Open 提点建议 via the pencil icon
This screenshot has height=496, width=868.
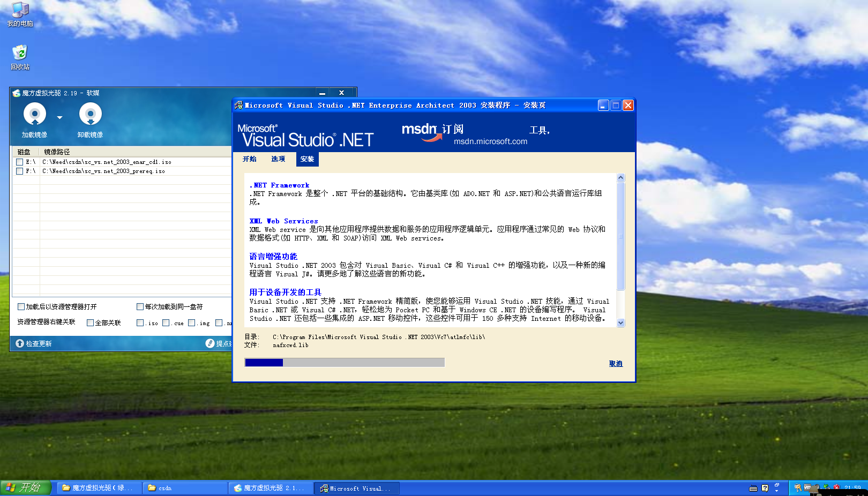click(x=211, y=343)
